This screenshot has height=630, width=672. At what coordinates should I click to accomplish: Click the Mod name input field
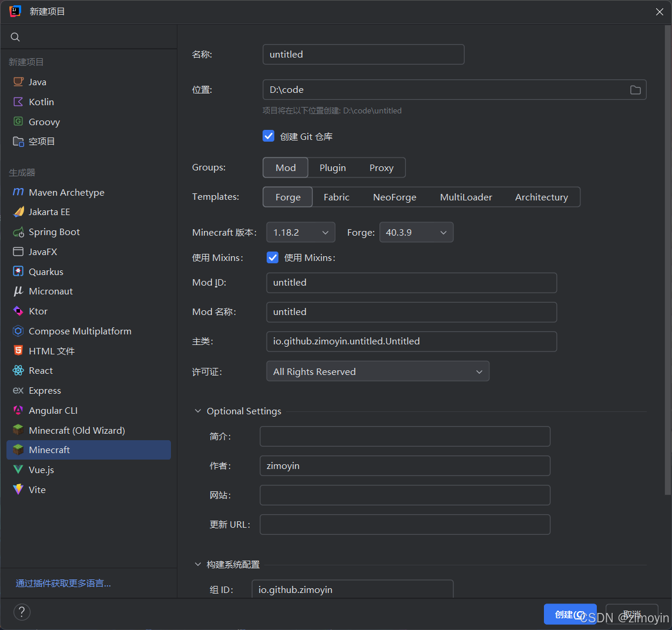[x=411, y=312]
